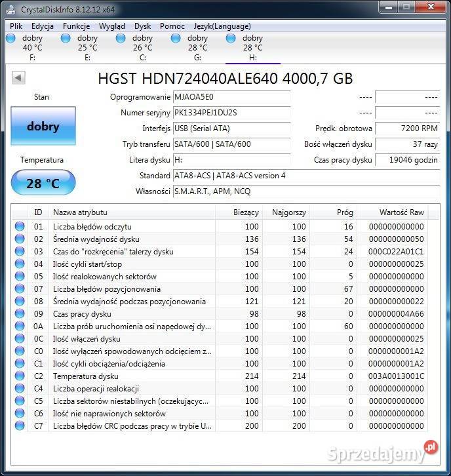Viewport: 451px width, 476px height.
Task: Open the Dysk menu
Action: [x=142, y=26]
